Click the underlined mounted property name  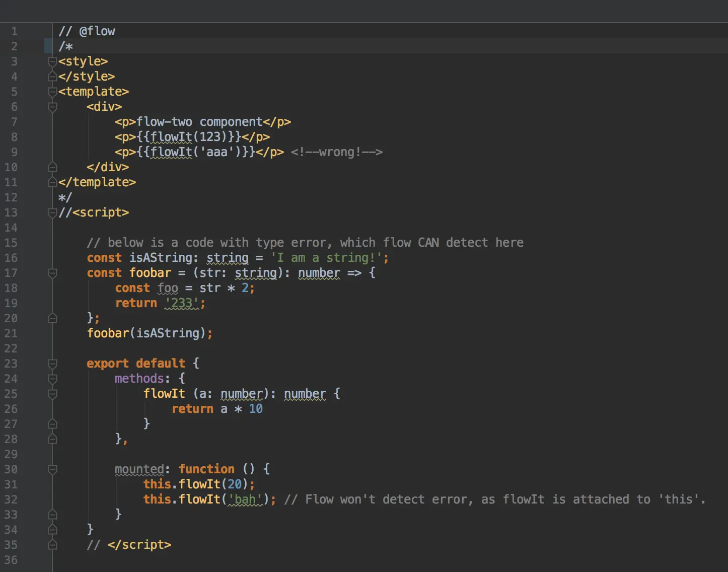[139, 469]
